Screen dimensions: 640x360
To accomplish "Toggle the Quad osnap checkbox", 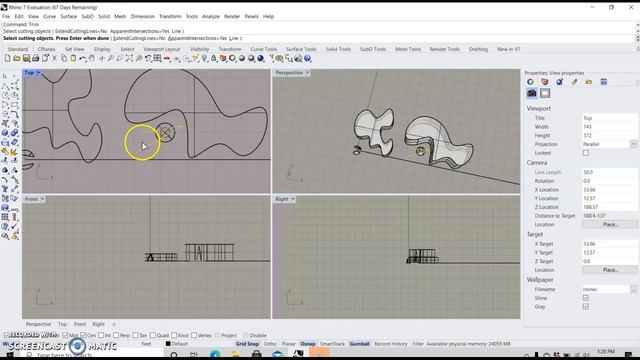I will [x=153, y=336].
